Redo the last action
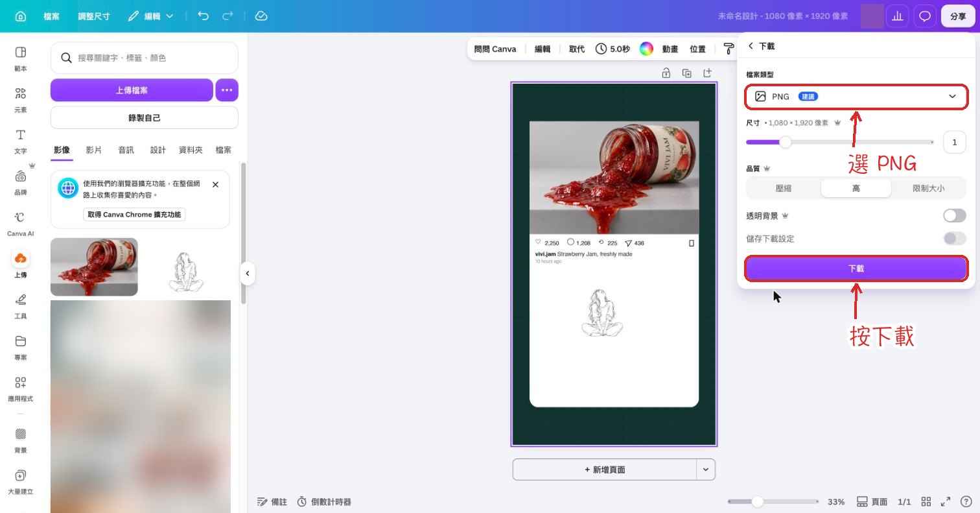This screenshot has width=980, height=513. [x=227, y=16]
